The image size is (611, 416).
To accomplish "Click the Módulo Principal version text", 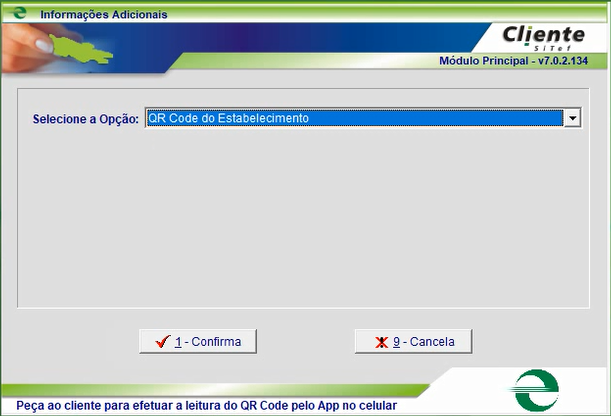I will [520, 61].
